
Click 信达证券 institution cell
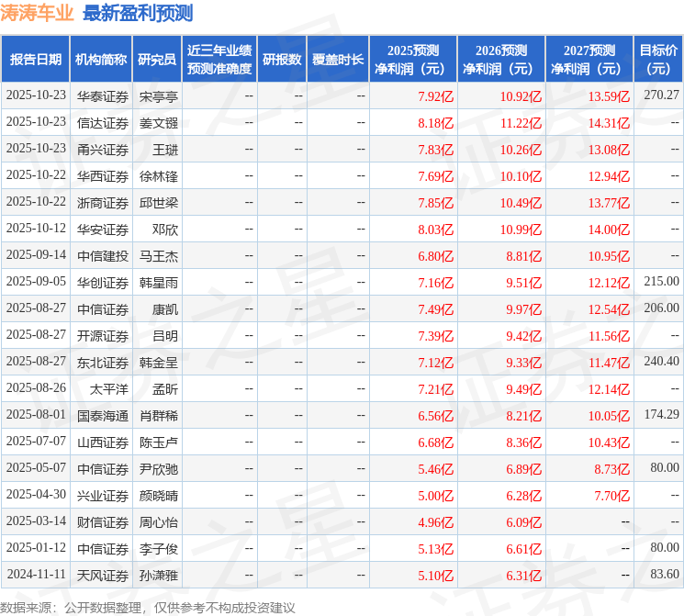[103, 123]
